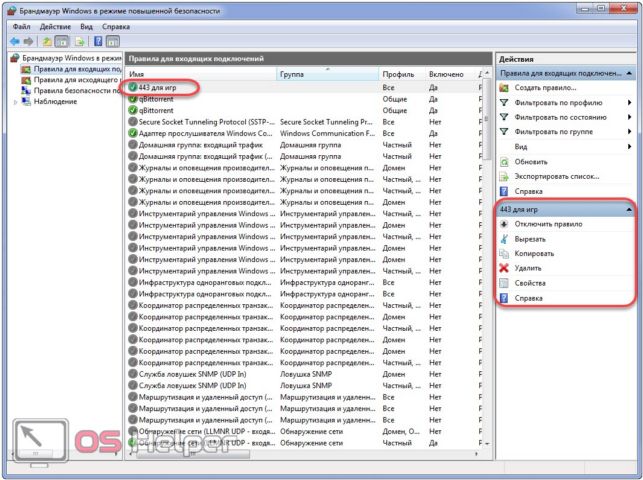Expand the Наблюдение tree node
Screen dimensions: 643x480
(x=16, y=102)
